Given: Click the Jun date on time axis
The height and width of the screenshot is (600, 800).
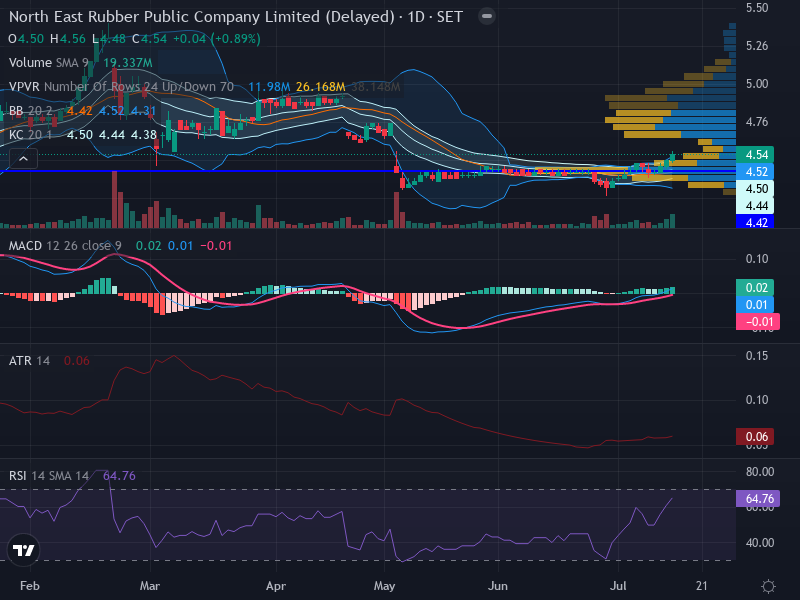Looking at the screenshot, I should 497,586.
